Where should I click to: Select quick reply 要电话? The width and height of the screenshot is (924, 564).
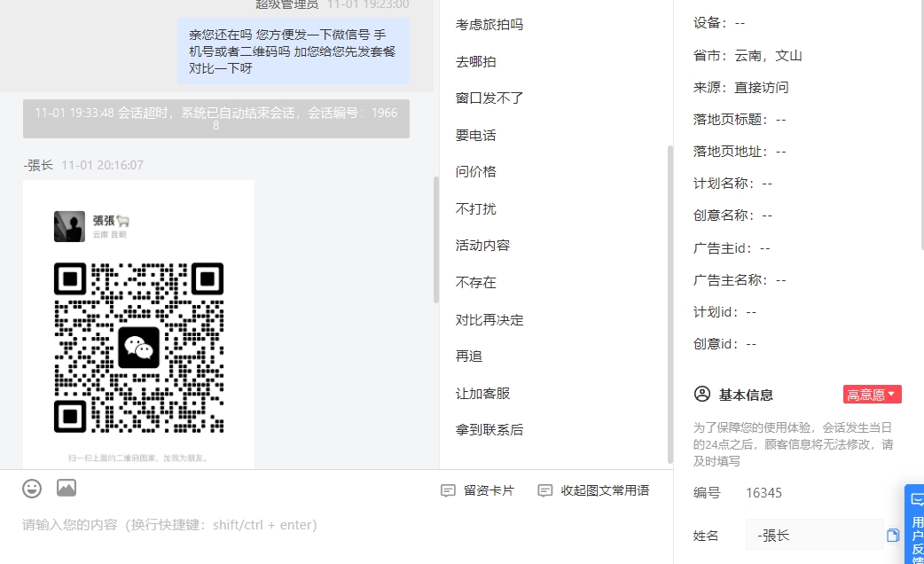click(475, 136)
